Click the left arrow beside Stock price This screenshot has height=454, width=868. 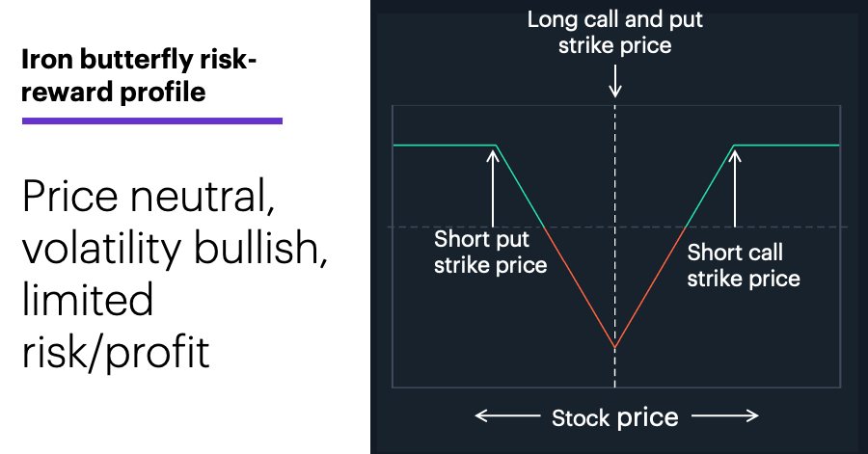[x=507, y=415]
